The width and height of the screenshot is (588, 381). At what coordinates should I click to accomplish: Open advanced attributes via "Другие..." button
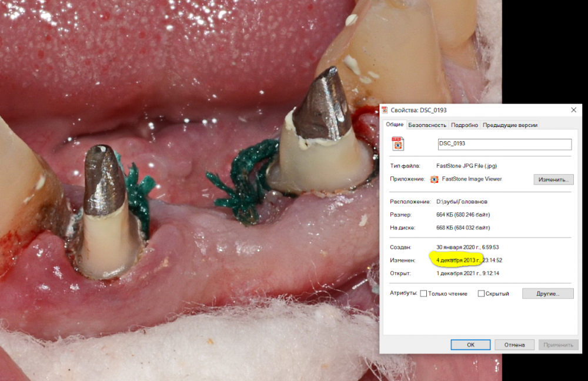547,293
